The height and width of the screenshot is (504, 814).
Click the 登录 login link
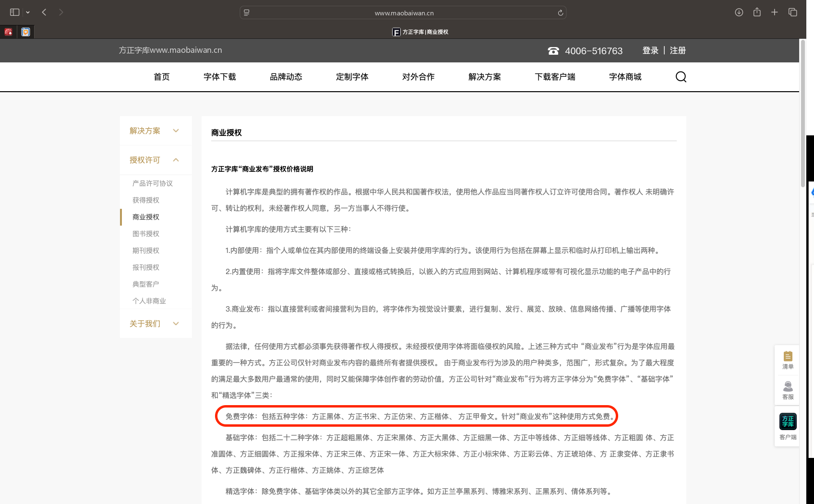(x=650, y=50)
